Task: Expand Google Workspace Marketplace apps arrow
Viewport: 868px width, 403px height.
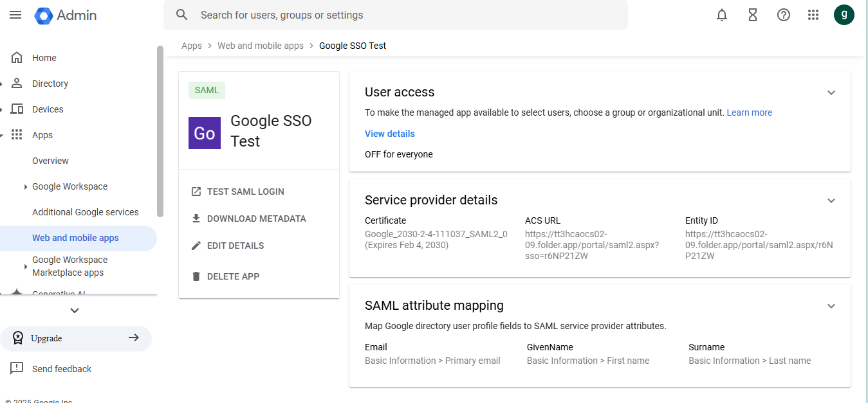Action: point(26,266)
